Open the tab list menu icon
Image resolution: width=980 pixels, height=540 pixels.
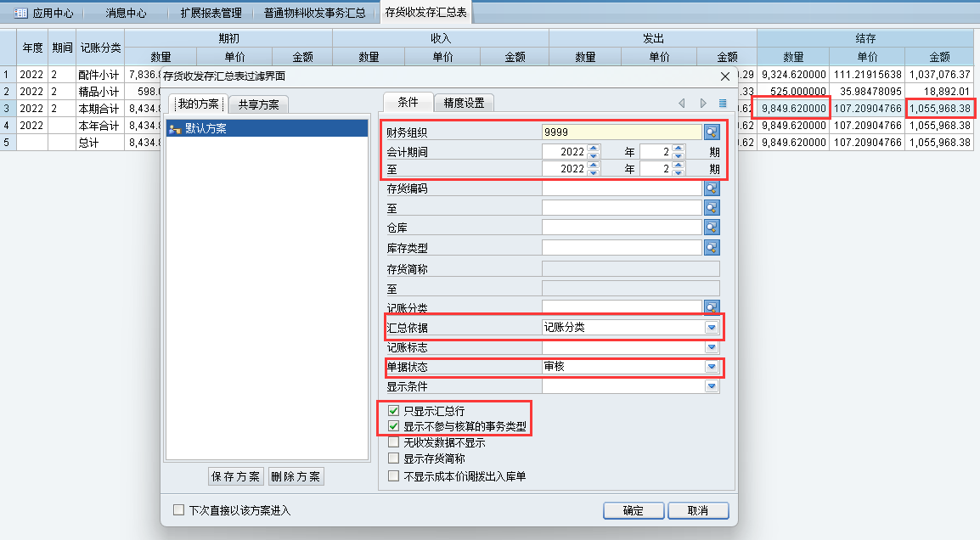tap(723, 104)
